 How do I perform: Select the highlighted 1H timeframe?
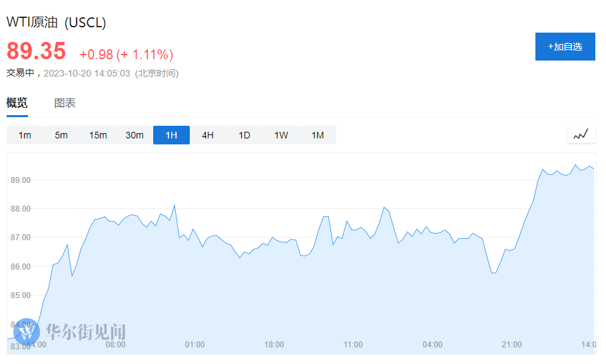(171, 135)
